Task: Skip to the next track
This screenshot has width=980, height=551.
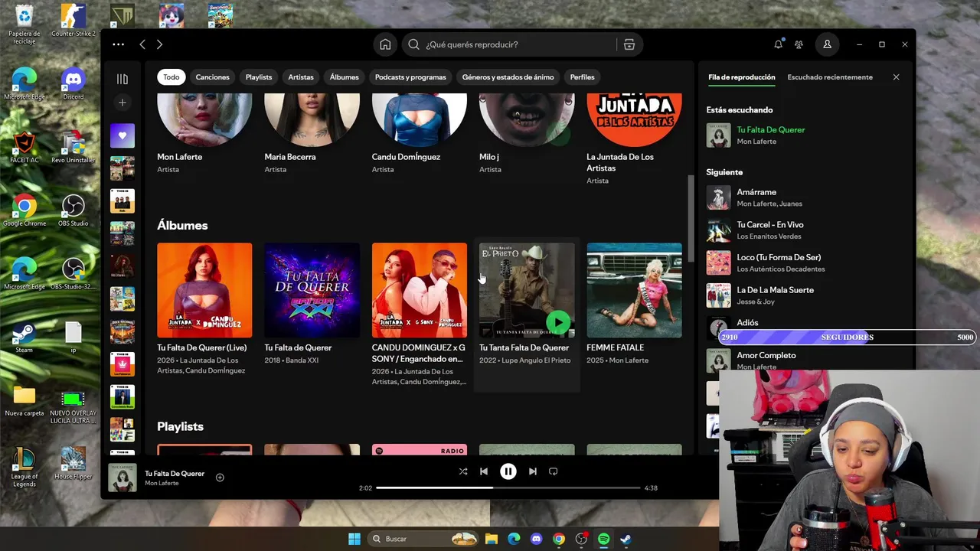Action: coord(533,471)
